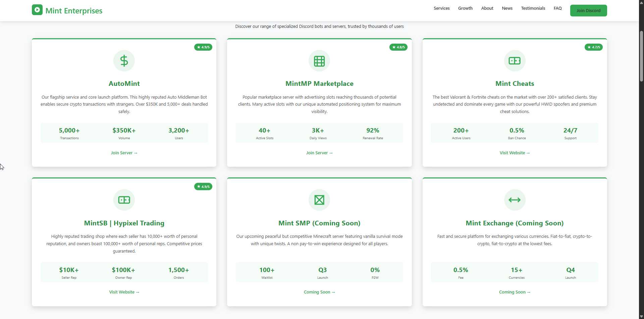
Task: Click the MintMP 4.8/5 star rating badge
Action: click(x=398, y=47)
